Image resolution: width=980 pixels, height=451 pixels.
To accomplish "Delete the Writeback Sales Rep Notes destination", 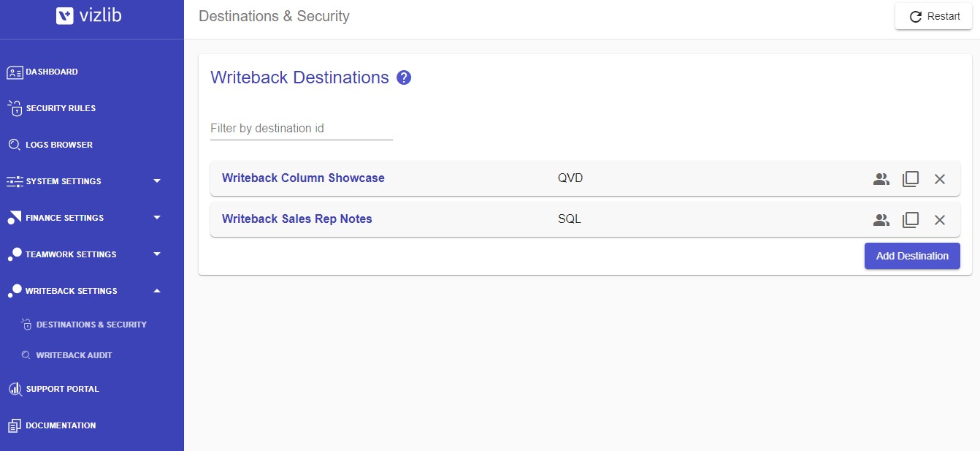I will click(940, 219).
